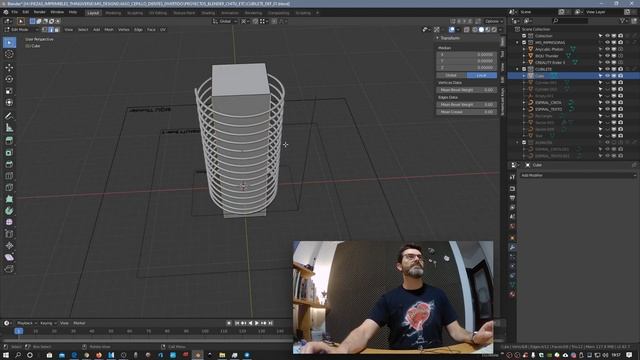Select the Smooth vertices tool
The image size is (640, 360).
[9, 222]
